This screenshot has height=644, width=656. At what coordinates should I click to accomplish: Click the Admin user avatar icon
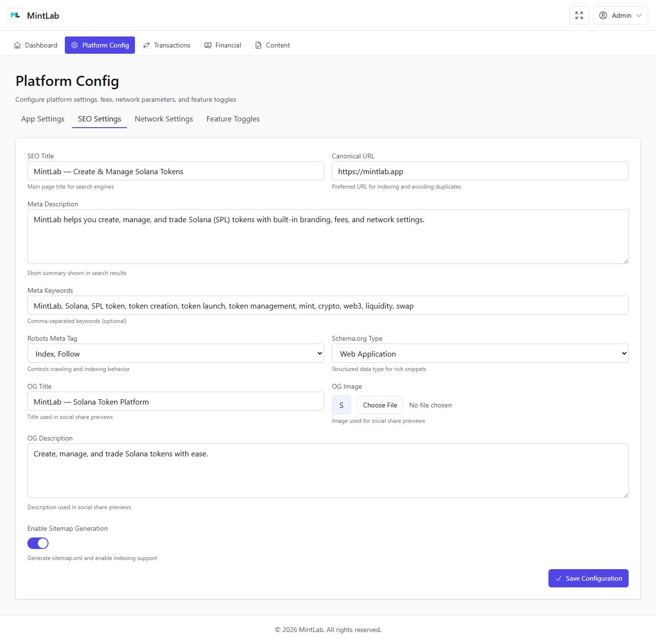603,15
